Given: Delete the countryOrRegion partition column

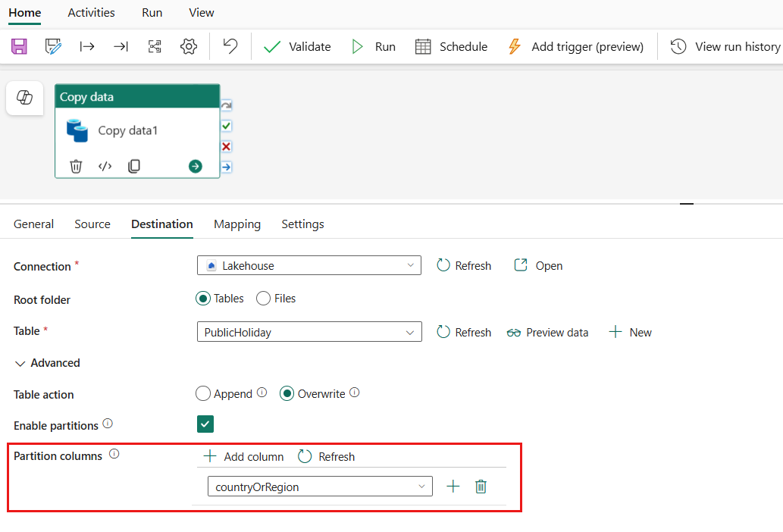Looking at the screenshot, I should (x=481, y=487).
